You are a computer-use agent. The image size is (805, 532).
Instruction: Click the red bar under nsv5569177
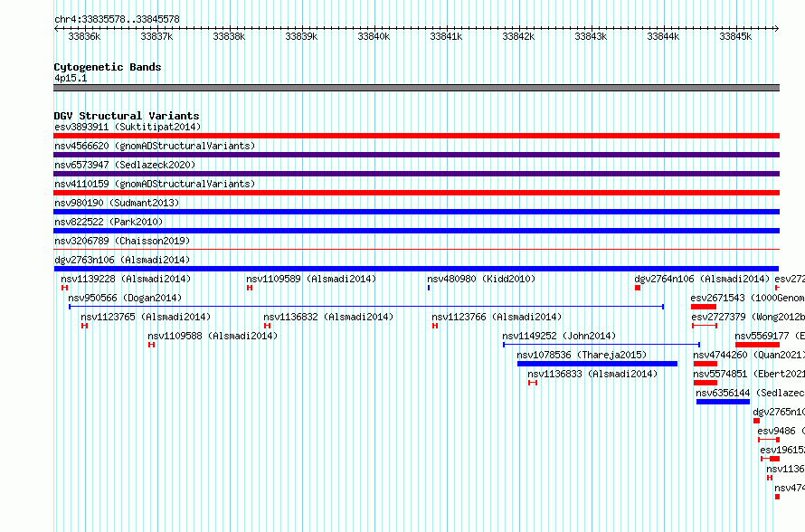pos(758,345)
